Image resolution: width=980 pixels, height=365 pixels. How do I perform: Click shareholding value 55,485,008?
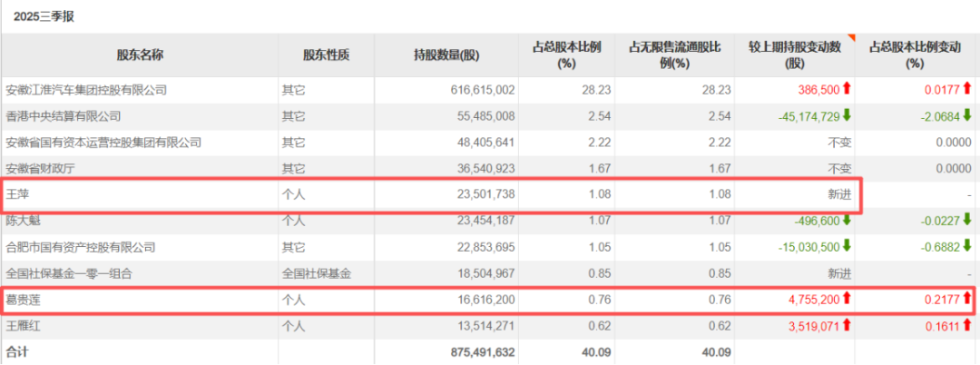point(485,116)
